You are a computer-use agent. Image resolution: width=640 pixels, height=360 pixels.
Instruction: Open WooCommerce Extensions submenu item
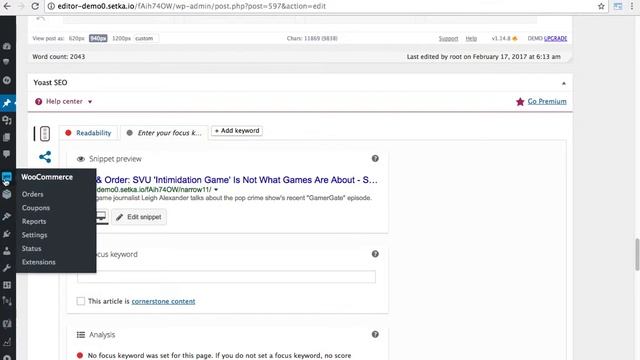pos(39,262)
